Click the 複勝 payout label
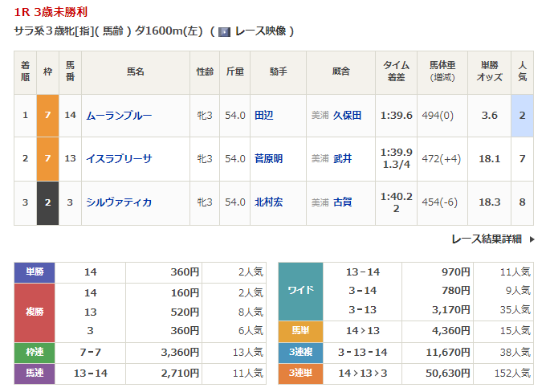This screenshot has height=392, width=546. click(34, 312)
